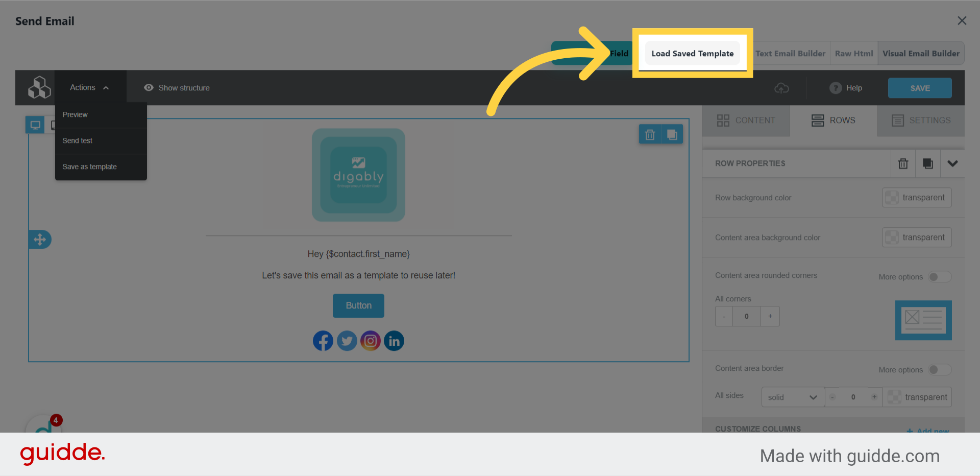Screen dimensions: 980x476
Task: Open the border color transparent swatch
Action: pos(917,397)
